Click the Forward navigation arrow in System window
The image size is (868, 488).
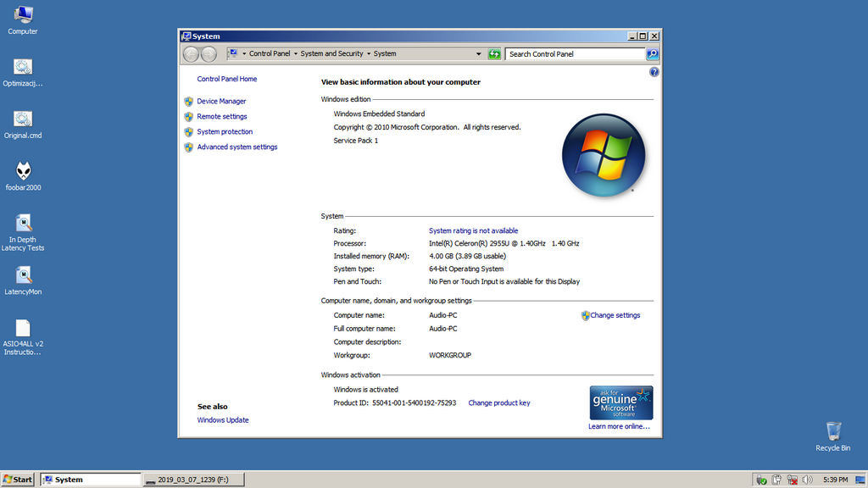(209, 53)
